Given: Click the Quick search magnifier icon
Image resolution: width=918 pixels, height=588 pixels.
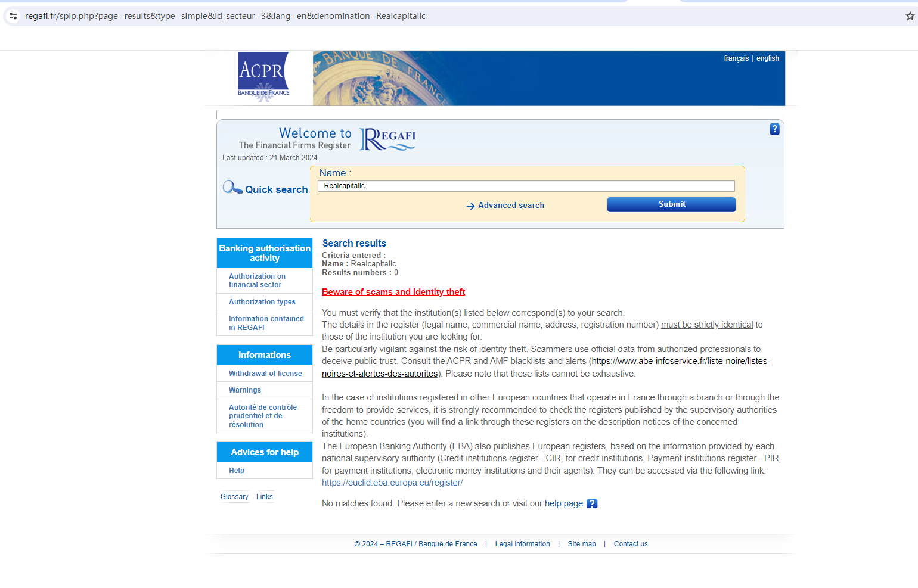Looking at the screenshot, I should click(232, 188).
